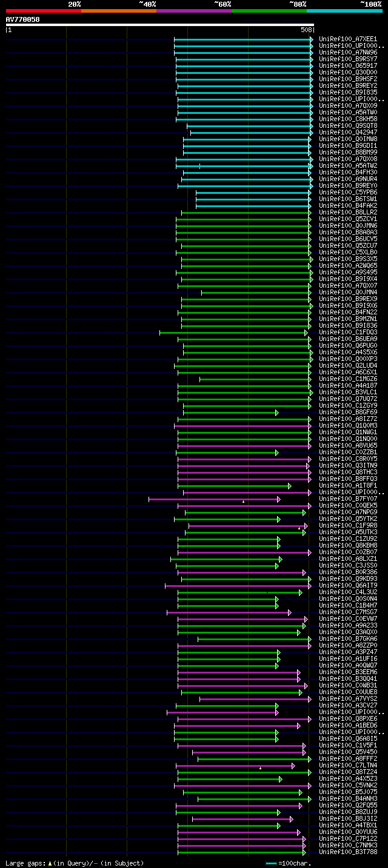Open hit UniRef100_A7XEE1
The image size is (388, 868).
pos(349,39)
